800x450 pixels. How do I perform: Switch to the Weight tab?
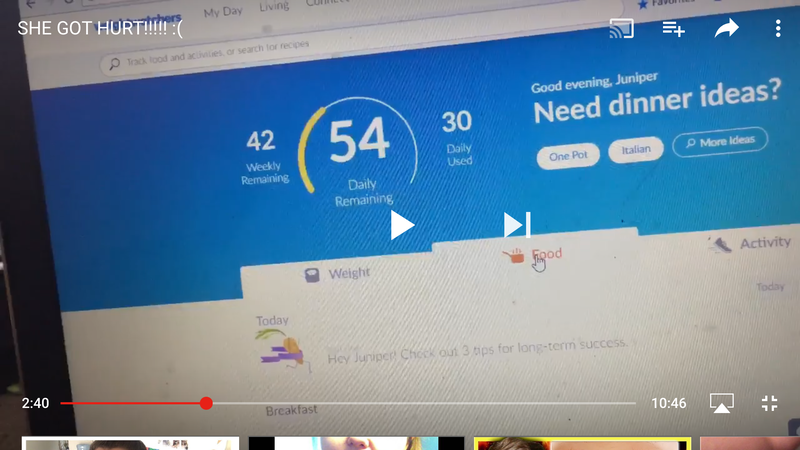[x=337, y=274]
